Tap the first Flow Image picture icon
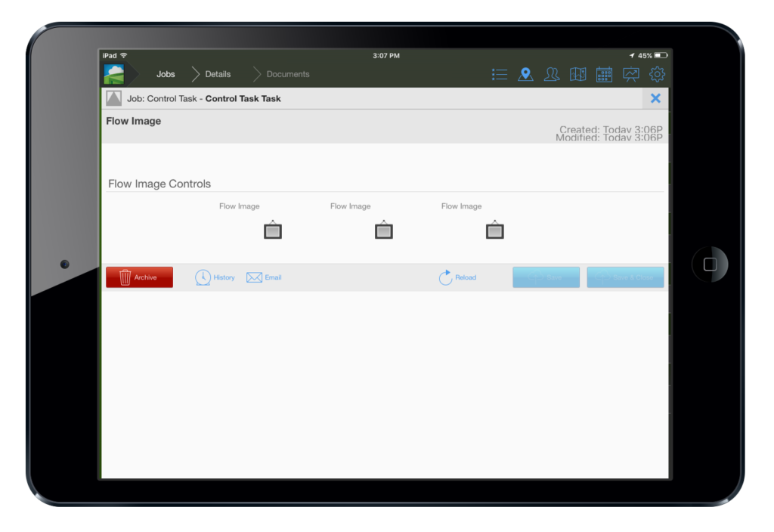Image resolution: width=774 pixels, height=532 pixels. (x=273, y=230)
